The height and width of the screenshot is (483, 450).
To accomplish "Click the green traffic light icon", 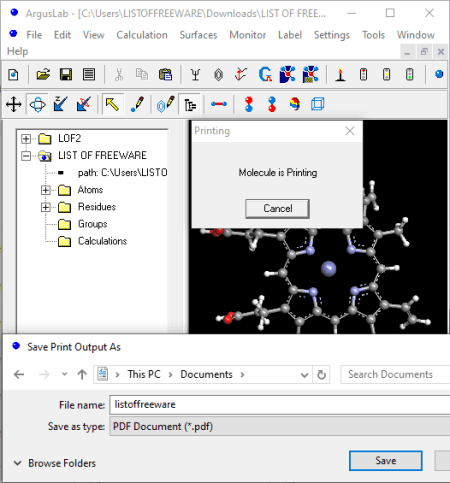I will 410,74.
